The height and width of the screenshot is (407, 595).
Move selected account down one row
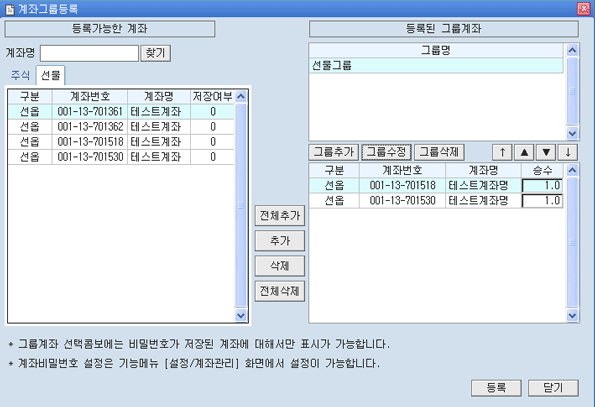pos(546,152)
